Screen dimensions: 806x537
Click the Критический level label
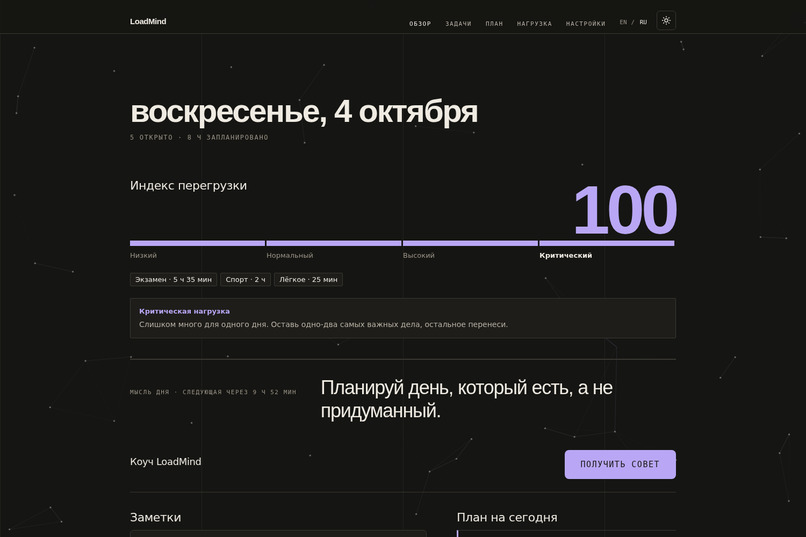coord(565,255)
